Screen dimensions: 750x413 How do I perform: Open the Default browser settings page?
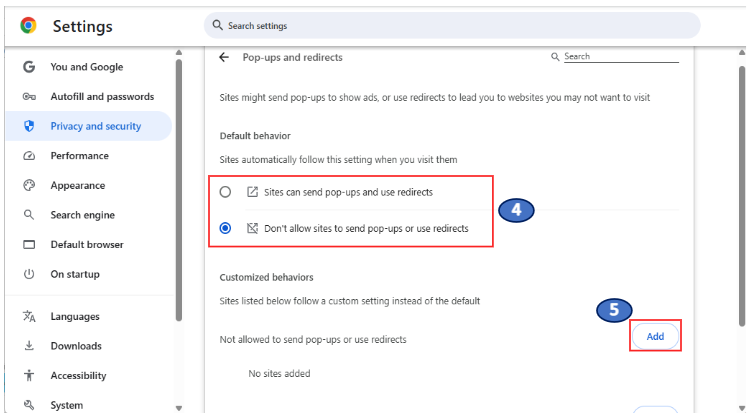(x=87, y=245)
